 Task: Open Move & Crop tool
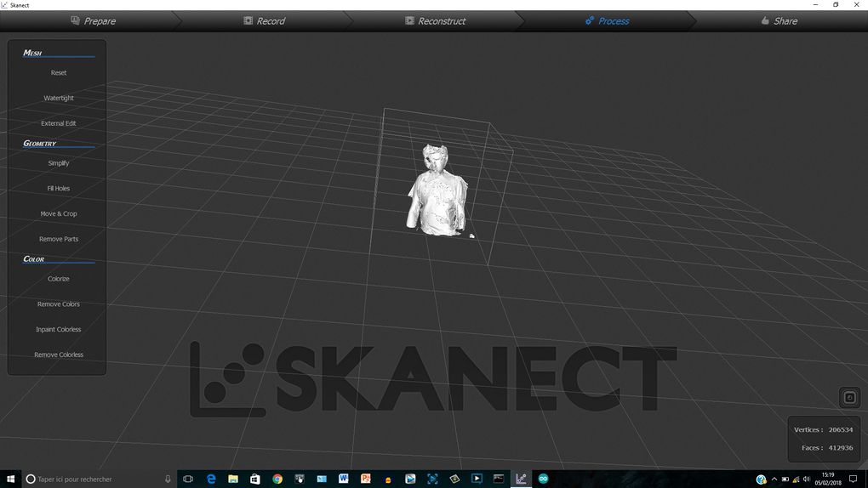tap(59, 214)
